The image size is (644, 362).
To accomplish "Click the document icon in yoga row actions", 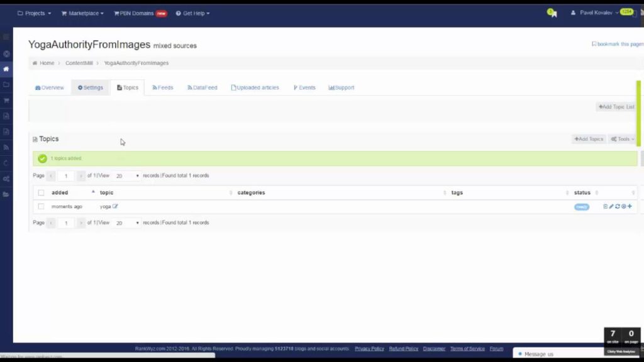I will point(606,206).
